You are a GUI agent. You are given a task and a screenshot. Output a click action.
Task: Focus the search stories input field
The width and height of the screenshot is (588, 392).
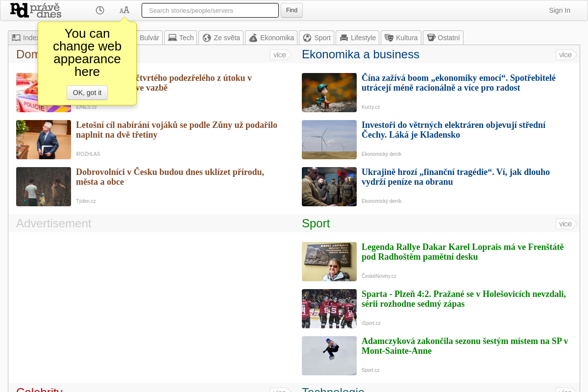(x=210, y=10)
